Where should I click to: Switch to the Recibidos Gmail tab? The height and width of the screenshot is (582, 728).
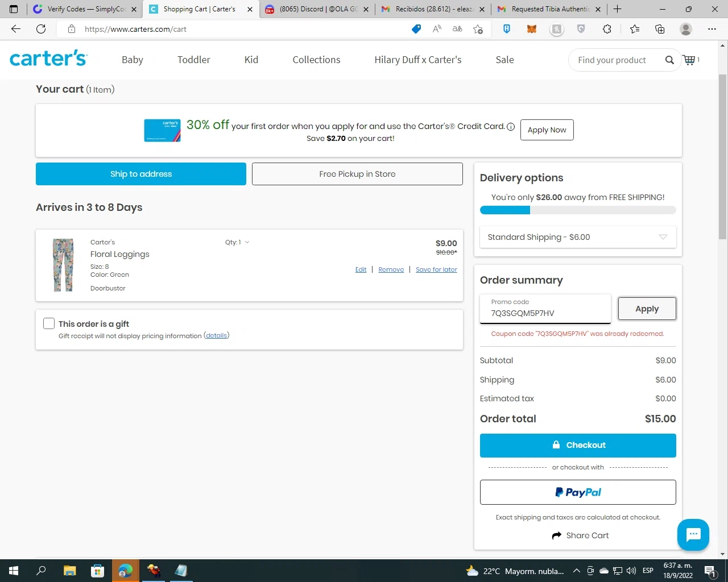pyautogui.click(x=432, y=9)
